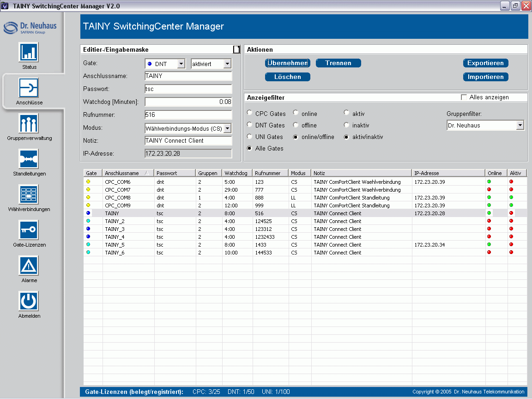Select the Anschlüsse sidebar icon
Screen dimensions: 532x399
[29, 88]
